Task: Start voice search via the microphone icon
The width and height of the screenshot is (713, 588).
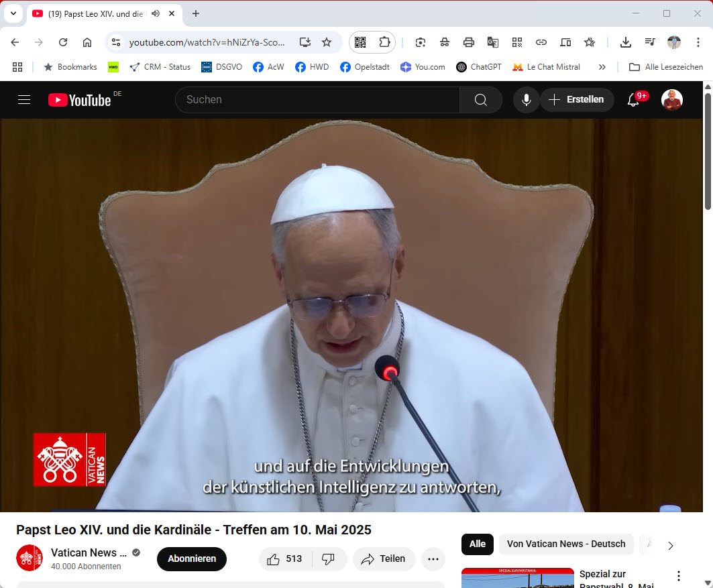Action: coord(526,99)
